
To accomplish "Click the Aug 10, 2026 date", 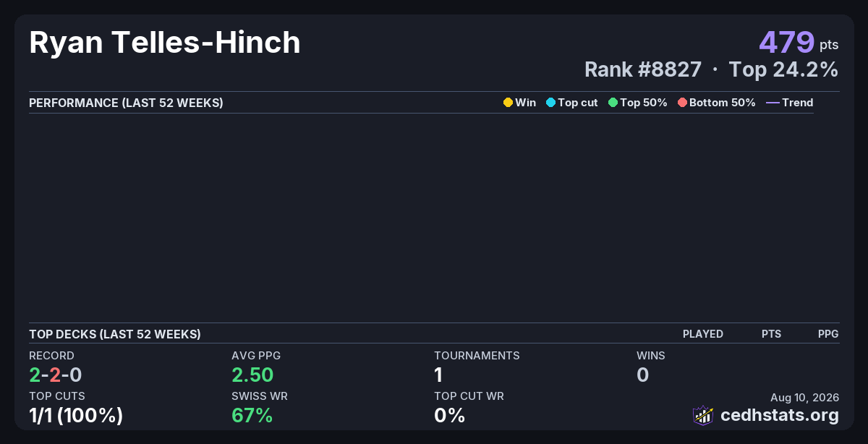I will pyautogui.click(x=805, y=398).
